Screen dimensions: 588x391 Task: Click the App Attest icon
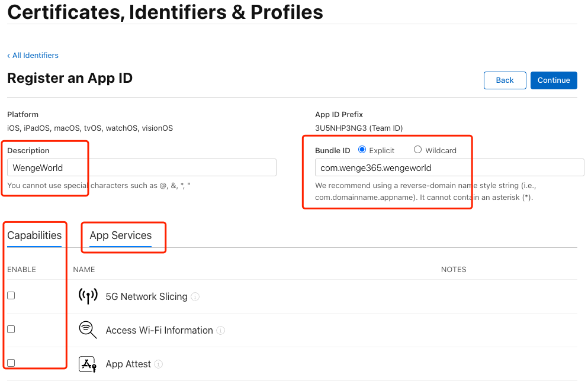(x=88, y=364)
